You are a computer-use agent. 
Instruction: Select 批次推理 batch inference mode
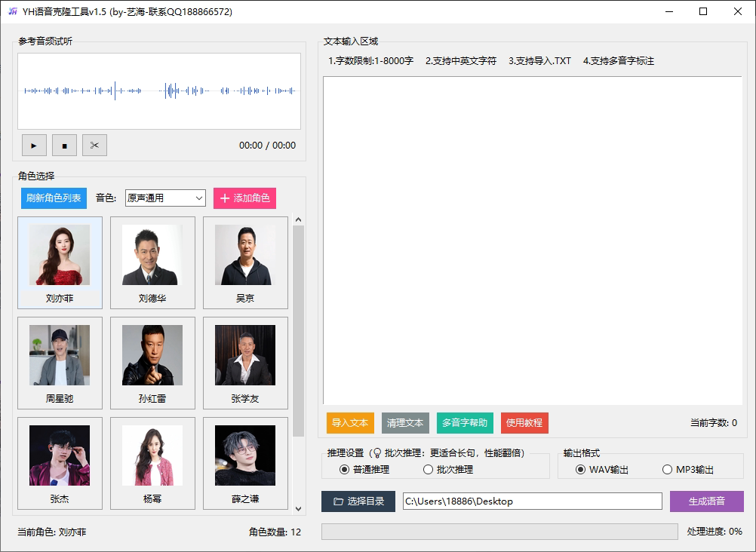pyautogui.click(x=448, y=470)
